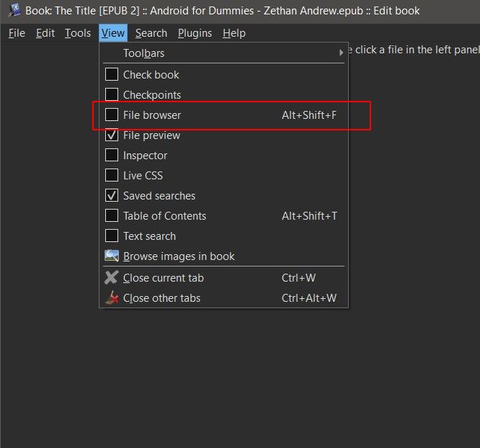Open the File menu
Viewport: 480px width, 448px height.
point(17,33)
